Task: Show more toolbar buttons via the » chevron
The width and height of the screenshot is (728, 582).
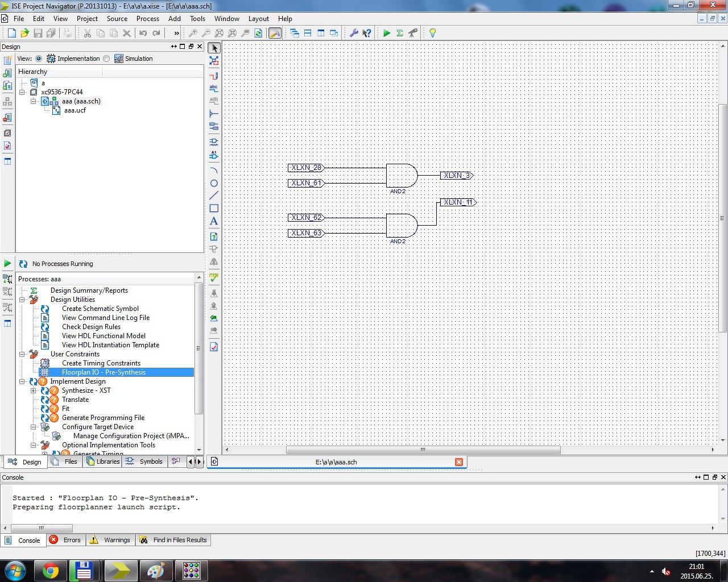Action: pos(176,33)
